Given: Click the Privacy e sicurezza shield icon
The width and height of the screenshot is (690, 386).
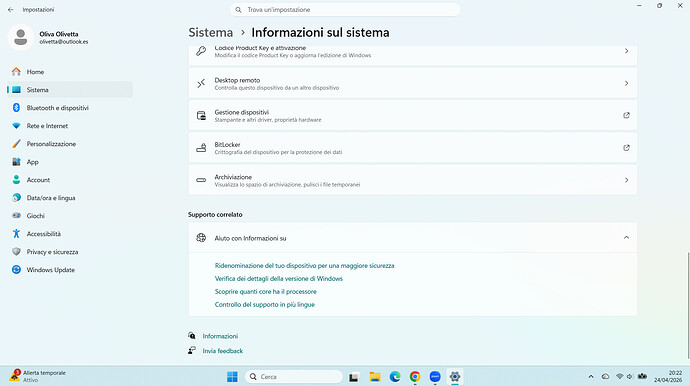Looking at the screenshot, I should point(16,252).
